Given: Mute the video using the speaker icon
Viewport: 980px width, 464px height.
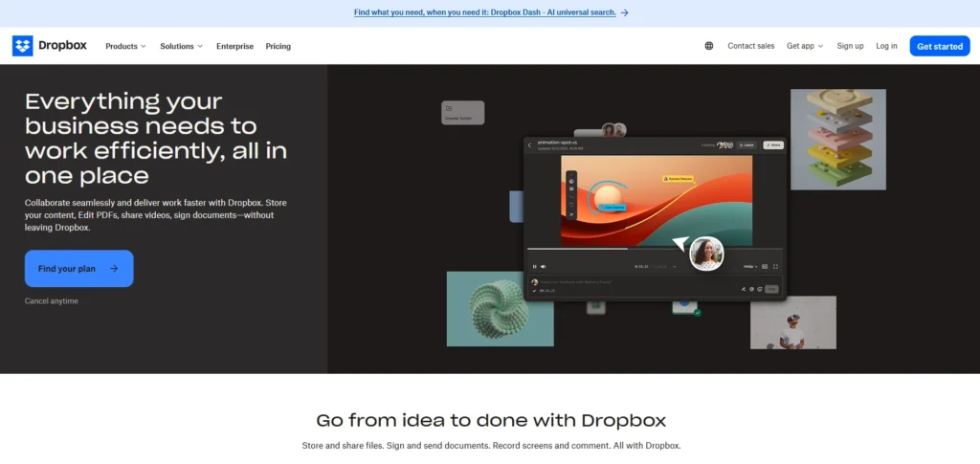Looking at the screenshot, I should tap(544, 267).
